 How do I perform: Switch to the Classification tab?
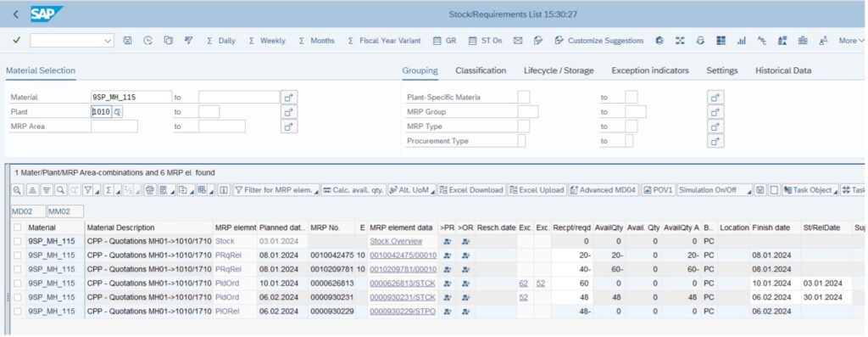(x=481, y=70)
